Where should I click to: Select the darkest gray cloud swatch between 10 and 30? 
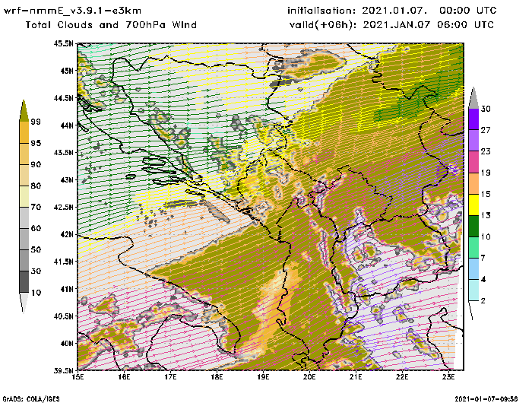point(24,282)
